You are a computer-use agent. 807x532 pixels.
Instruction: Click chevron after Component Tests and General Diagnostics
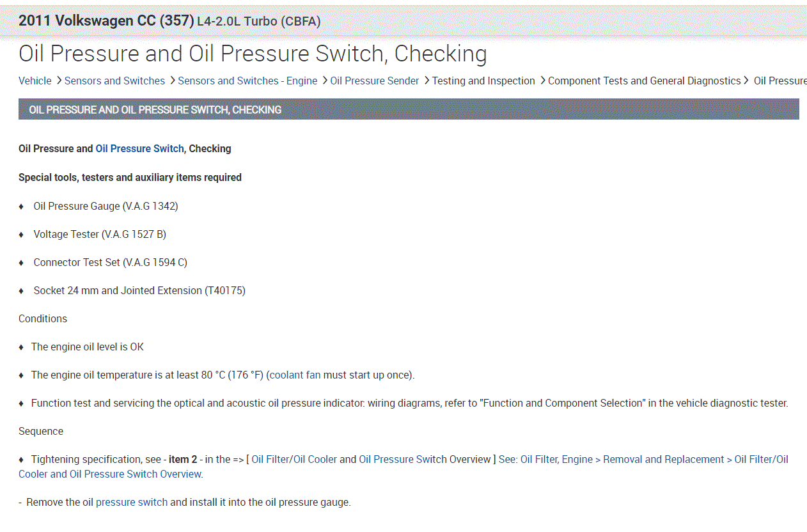pos(746,81)
